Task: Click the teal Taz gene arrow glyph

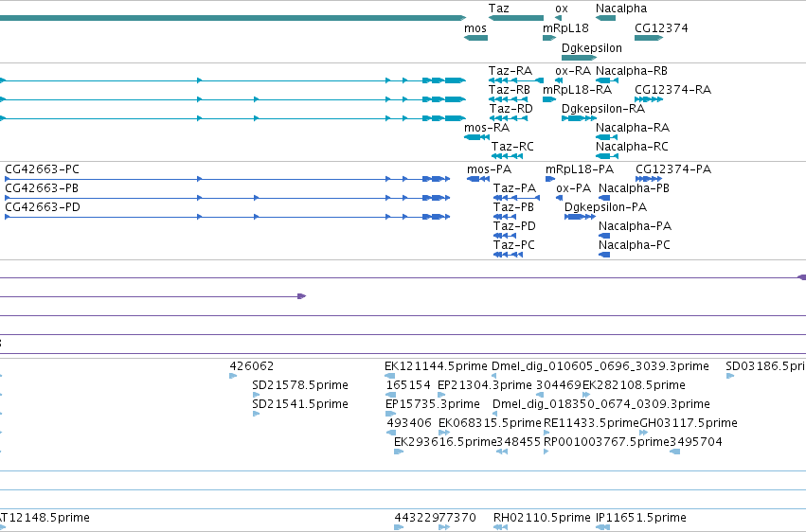Action: [x=516, y=18]
